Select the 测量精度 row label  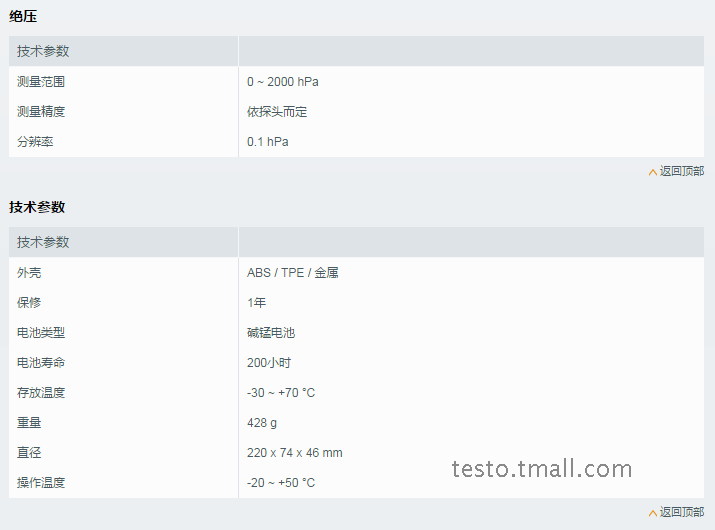(x=41, y=112)
